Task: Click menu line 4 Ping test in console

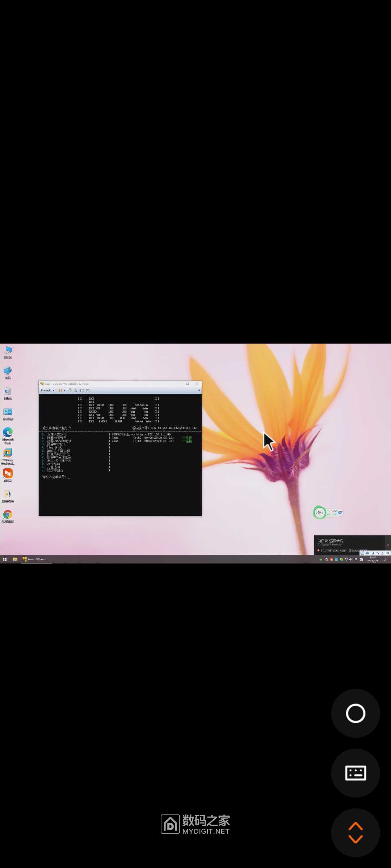Action: click(52, 447)
